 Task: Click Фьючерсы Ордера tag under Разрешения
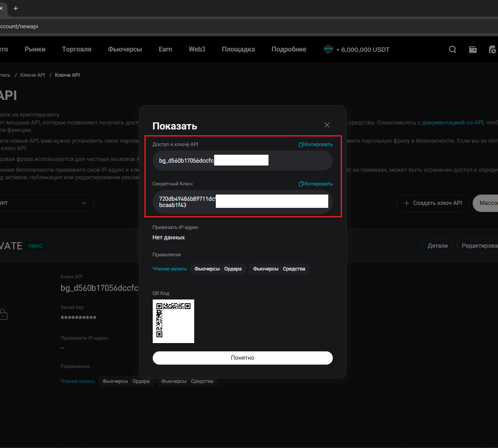point(126,381)
